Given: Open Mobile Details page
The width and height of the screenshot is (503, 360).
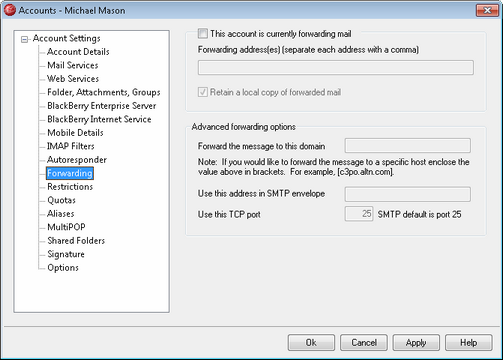Looking at the screenshot, I should [x=75, y=133].
